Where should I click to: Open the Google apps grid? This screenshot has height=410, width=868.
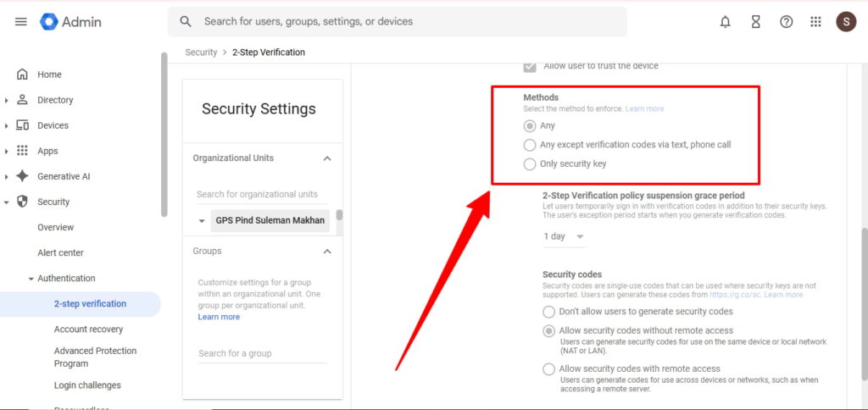point(815,22)
